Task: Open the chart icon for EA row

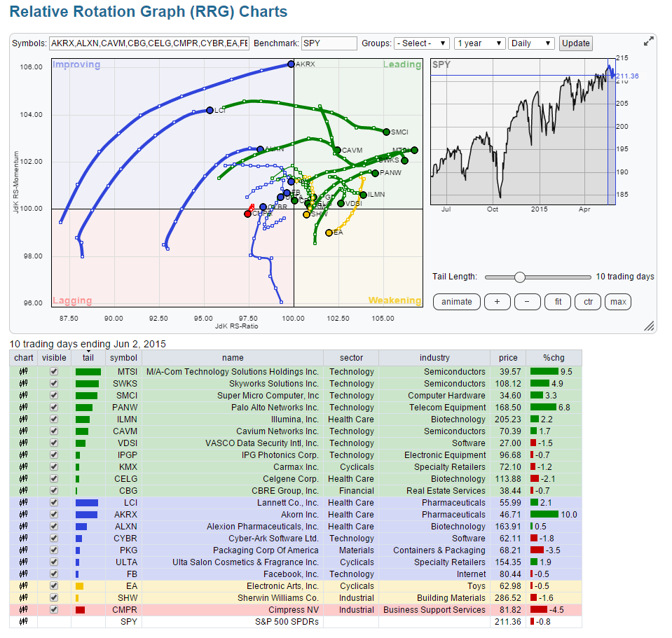Action: (24, 585)
